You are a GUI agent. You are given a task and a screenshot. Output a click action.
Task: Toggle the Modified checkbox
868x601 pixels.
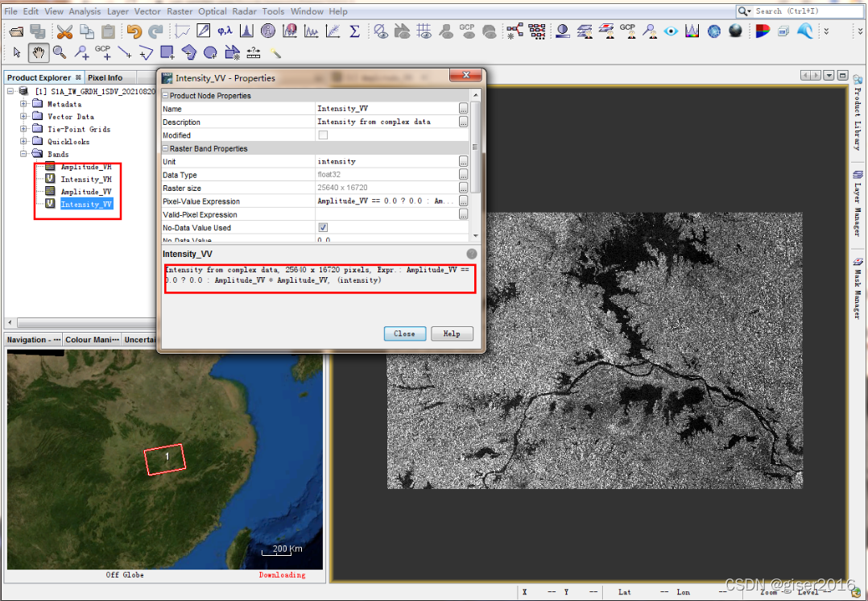(323, 135)
